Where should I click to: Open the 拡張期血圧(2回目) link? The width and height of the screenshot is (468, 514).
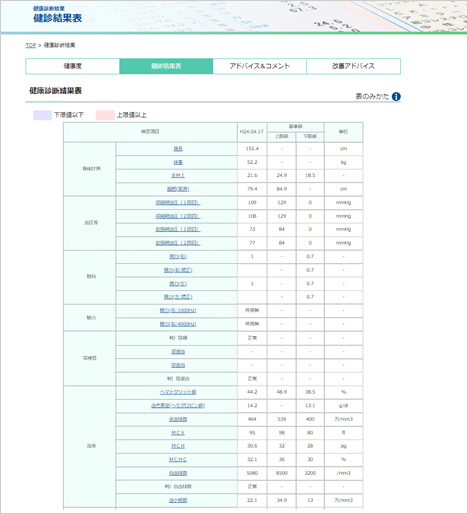(x=178, y=243)
